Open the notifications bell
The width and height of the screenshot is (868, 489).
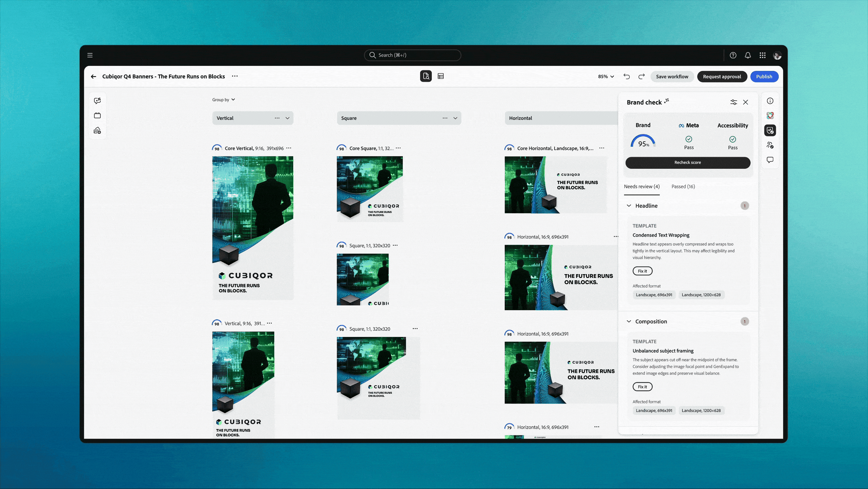748,55
